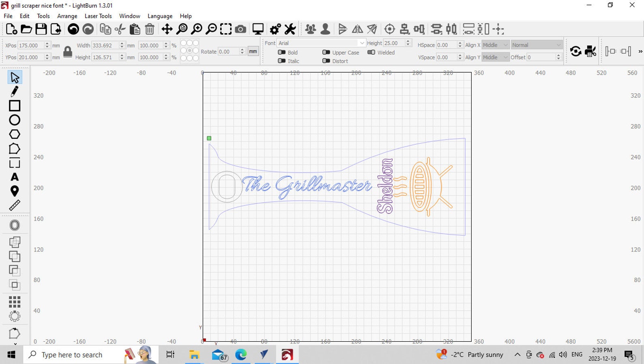This screenshot has width=644, height=364.
Task: Open the Language menu
Action: (160, 16)
